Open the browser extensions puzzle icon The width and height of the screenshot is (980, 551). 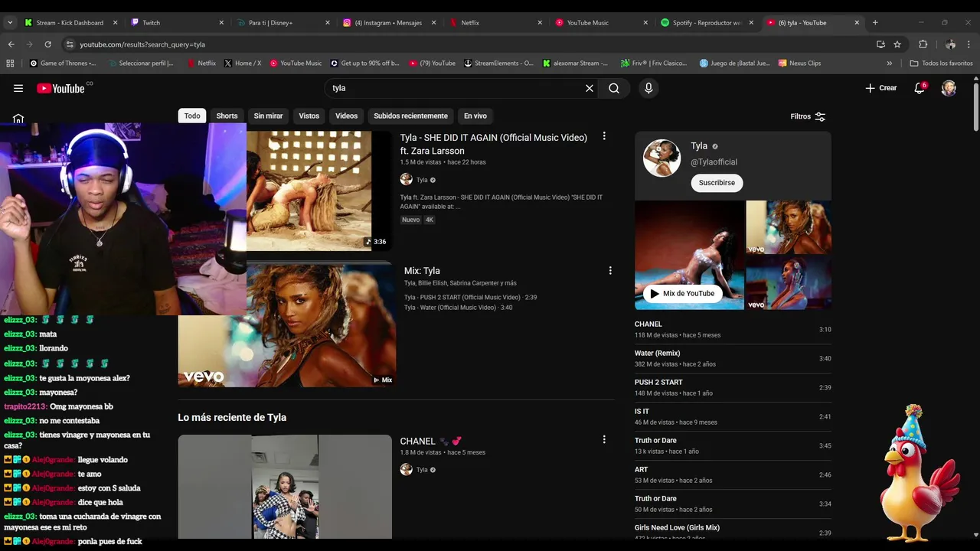[x=923, y=44]
